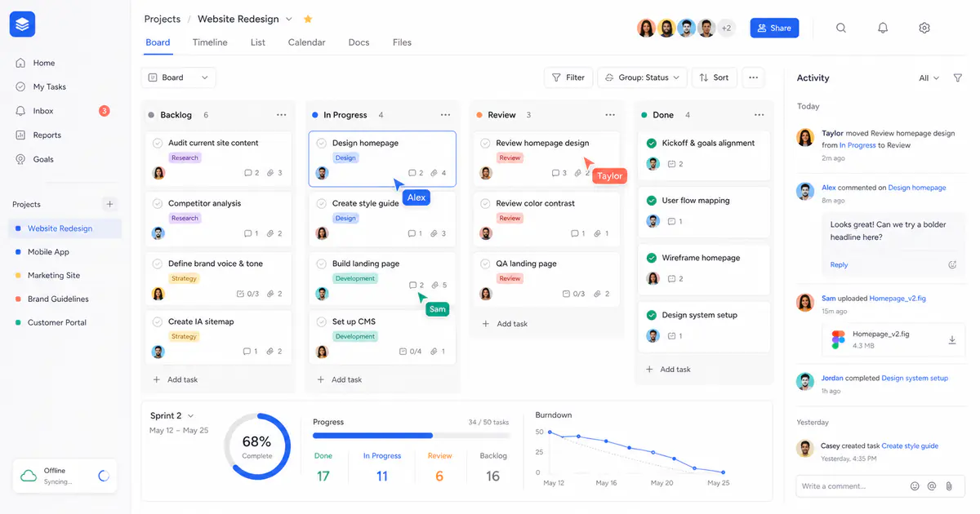Mark Competitor analysis task complete
The image size is (980, 514).
tap(158, 203)
